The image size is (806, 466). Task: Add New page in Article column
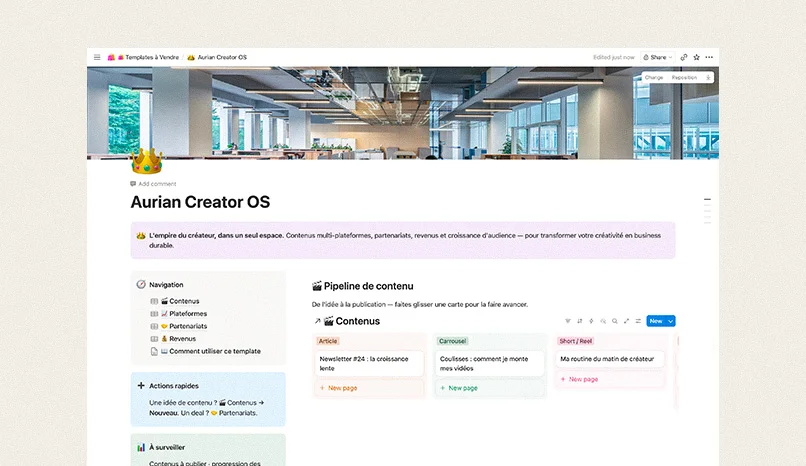369,388
